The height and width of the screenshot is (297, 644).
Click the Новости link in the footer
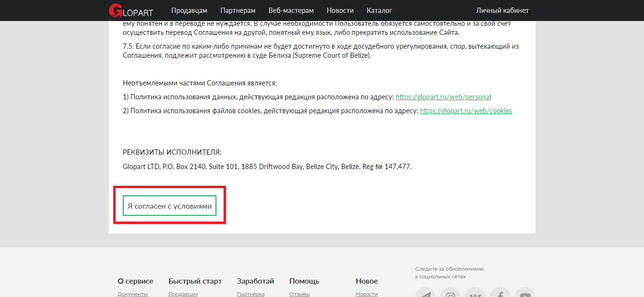366,294
